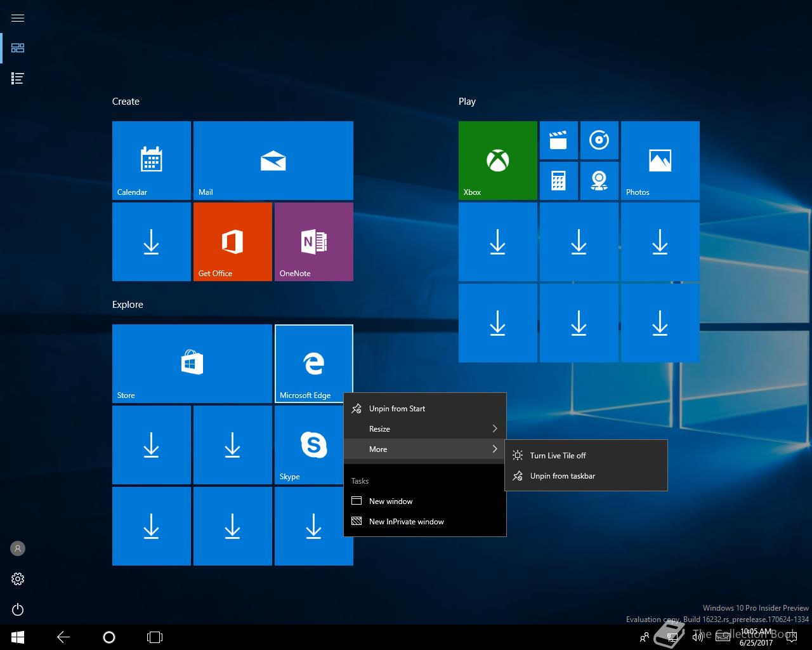Click the Play group heading
Image resolution: width=812 pixels, height=650 pixels.
(467, 102)
